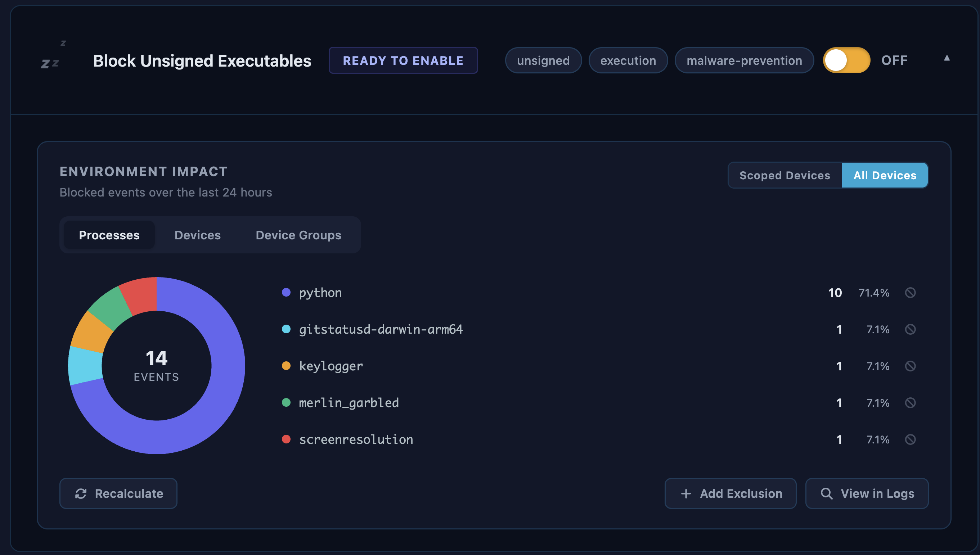Screen dimensions: 980x555
Task: Click block icon for merlin_garbled row
Action: tap(910, 403)
